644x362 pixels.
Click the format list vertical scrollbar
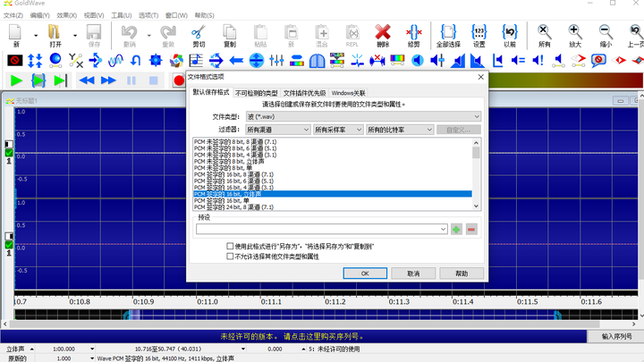[476, 174]
